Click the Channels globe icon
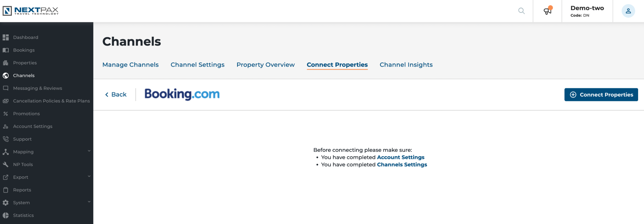Image resolution: width=644 pixels, height=224 pixels. [x=6, y=75]
